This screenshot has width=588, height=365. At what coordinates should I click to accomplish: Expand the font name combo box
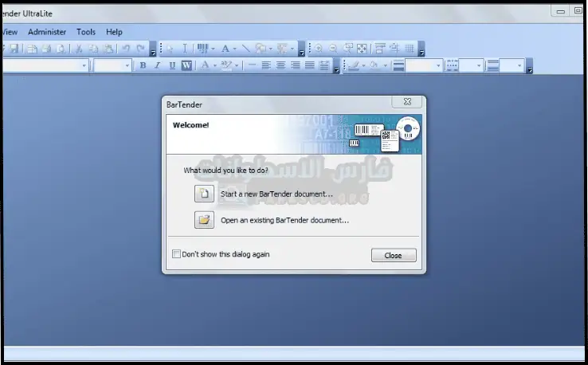[x=84, y=65]
